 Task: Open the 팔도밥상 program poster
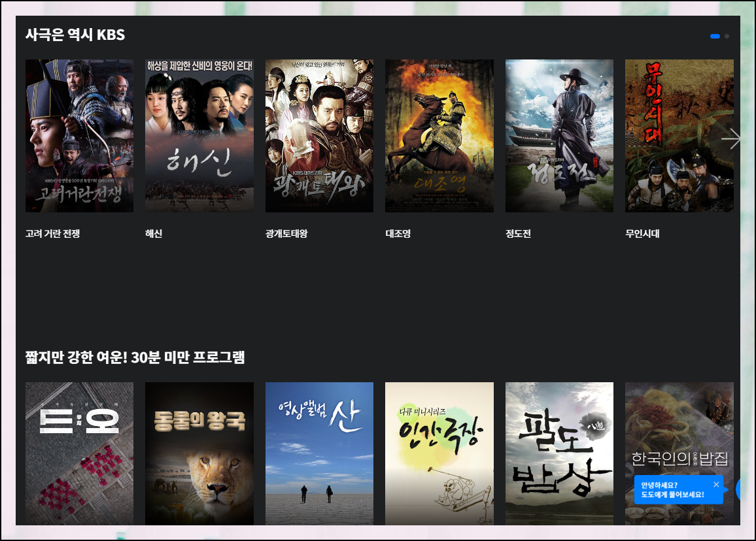click(x=559, y=454)
